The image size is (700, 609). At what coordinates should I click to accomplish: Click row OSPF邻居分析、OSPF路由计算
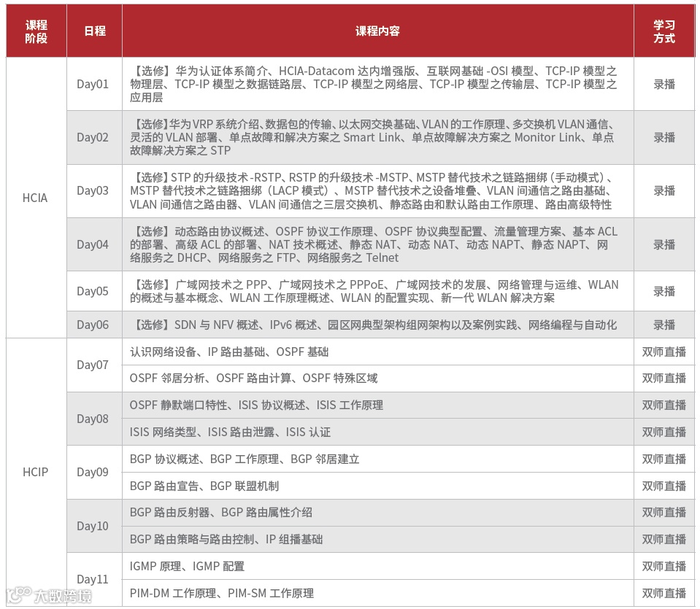point(377,379)
